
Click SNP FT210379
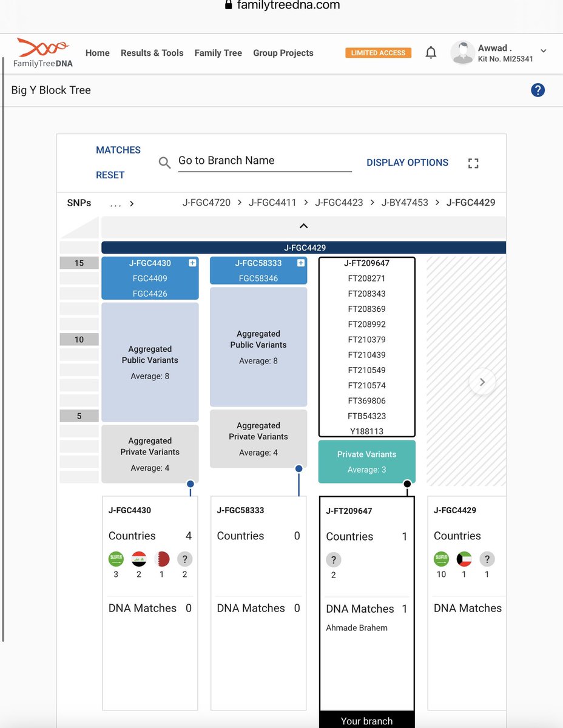[367, 340]
